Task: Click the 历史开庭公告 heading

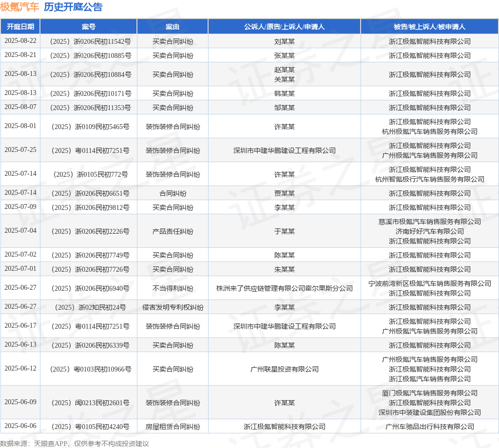Action: pyautogui.click(x=73, y=7)
